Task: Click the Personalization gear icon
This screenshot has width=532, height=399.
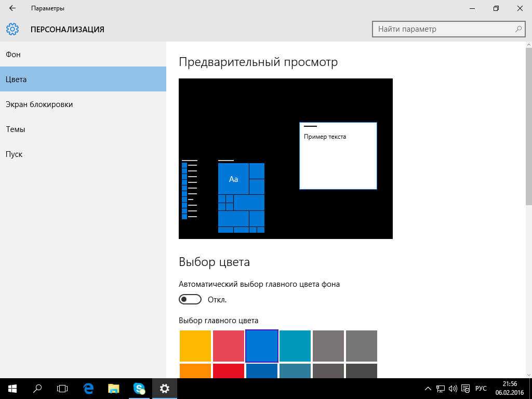Action: point(12,29)
